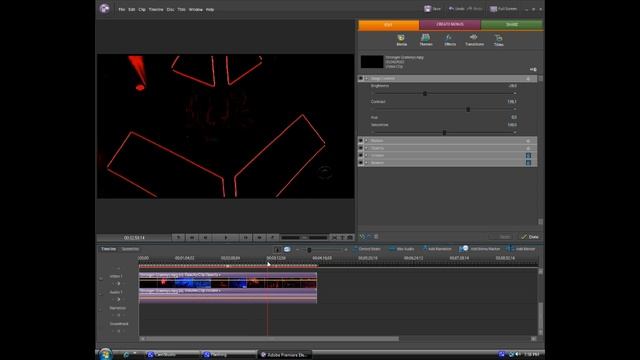Click the Add Narration microphone icon

click(424, 249)
